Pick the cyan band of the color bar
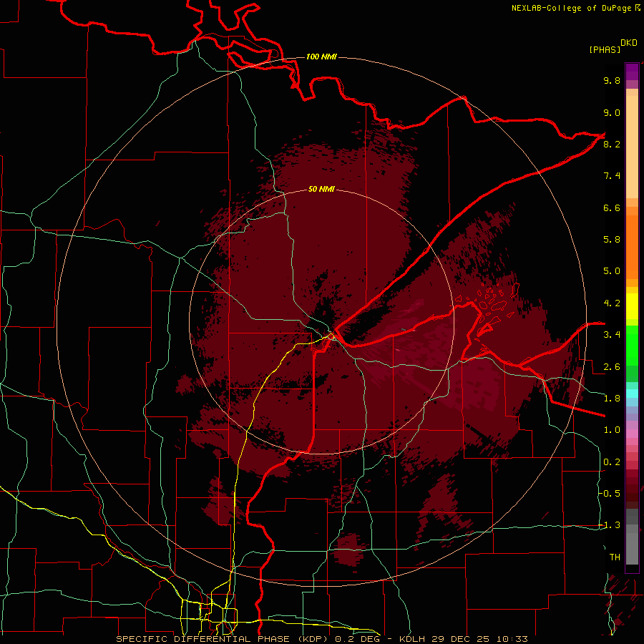The height and width of the screenshot is (644, 644). (x=632, y=393)
